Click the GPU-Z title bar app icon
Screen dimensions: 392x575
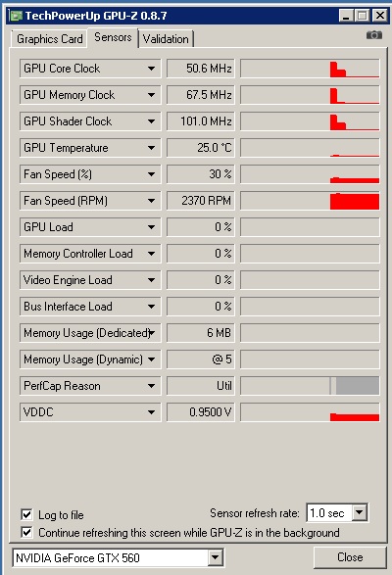pos(16,16)
